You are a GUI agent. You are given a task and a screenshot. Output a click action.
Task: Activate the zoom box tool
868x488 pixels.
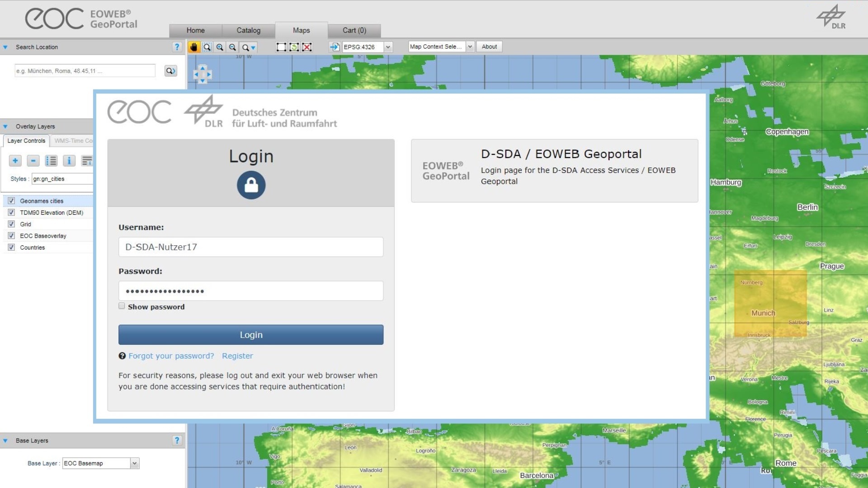[207, 47]
